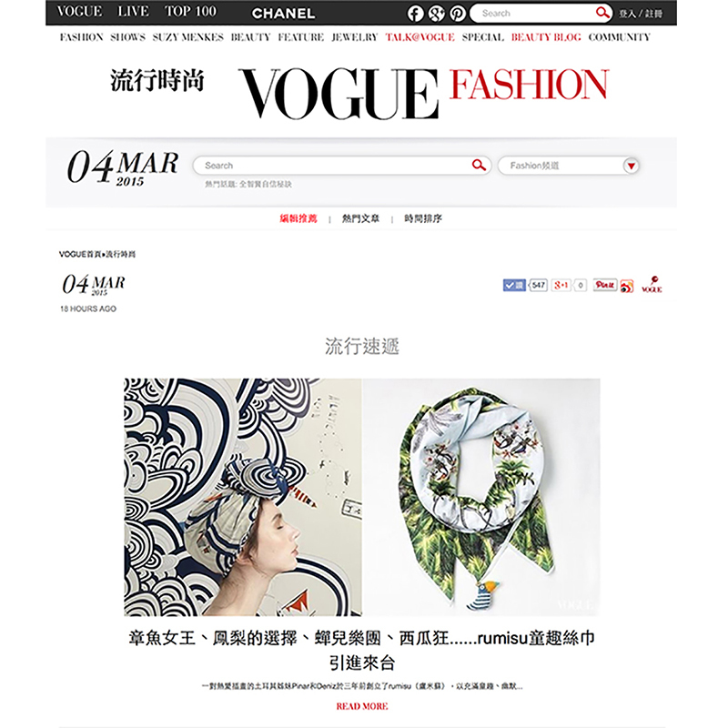The width and height of the screenshot is (728, 728).
Task: Switch to the 時間排序 tab
Action: [x=423, y=218]
